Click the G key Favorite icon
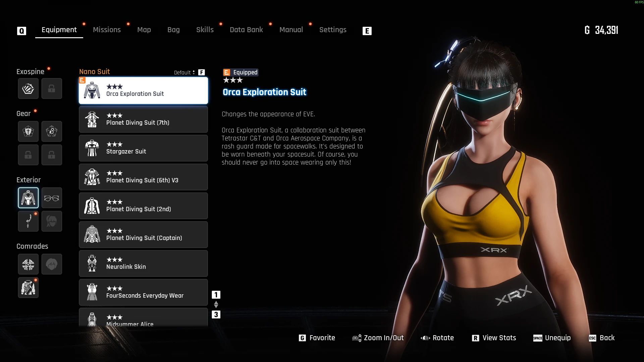Image resolution: width=644 pixels, height=362 pixels. tap(302, 338)
